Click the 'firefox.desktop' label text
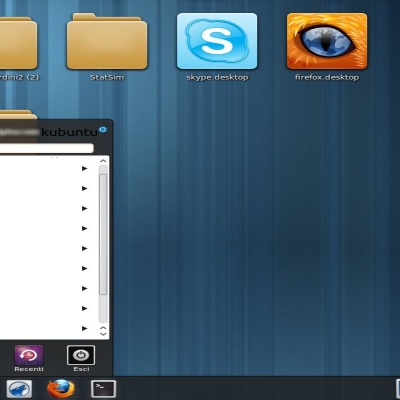Screen dimensions: 400x400 click(x=327, y=77)
